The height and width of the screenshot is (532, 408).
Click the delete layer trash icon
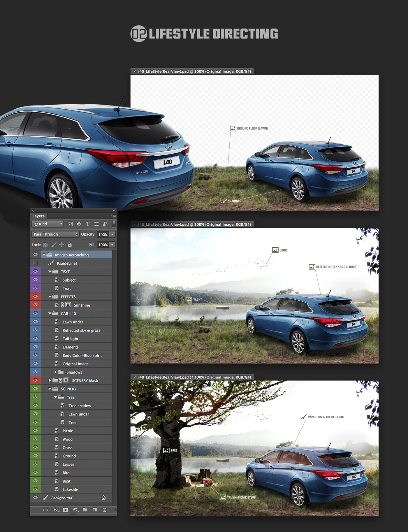point(104,510)
